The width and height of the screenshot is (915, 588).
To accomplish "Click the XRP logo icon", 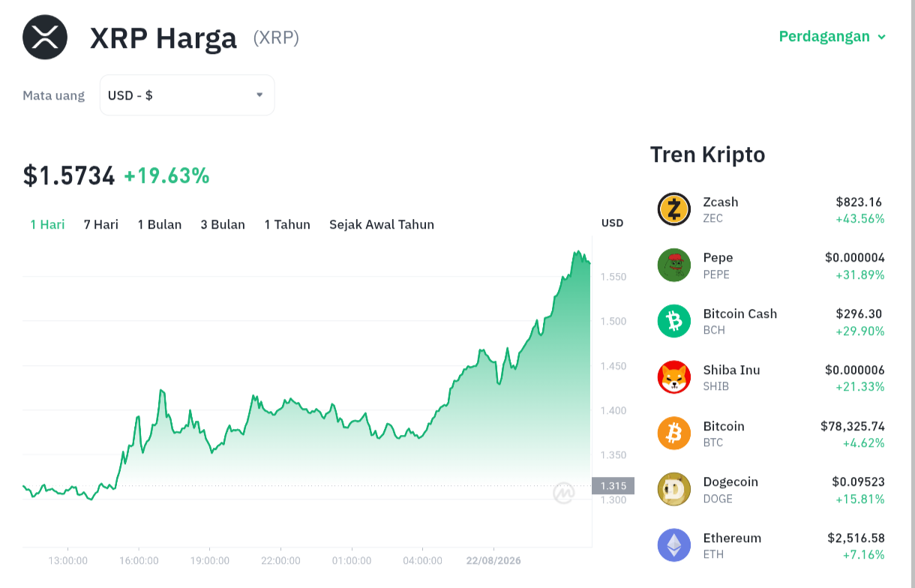I will (x=45, y=37).
